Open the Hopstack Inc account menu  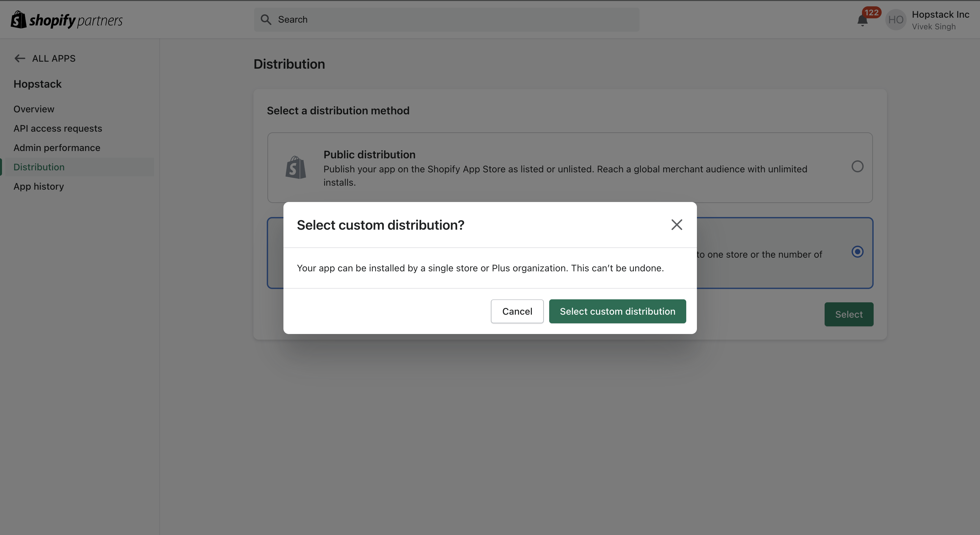click(x=940, y=20)
